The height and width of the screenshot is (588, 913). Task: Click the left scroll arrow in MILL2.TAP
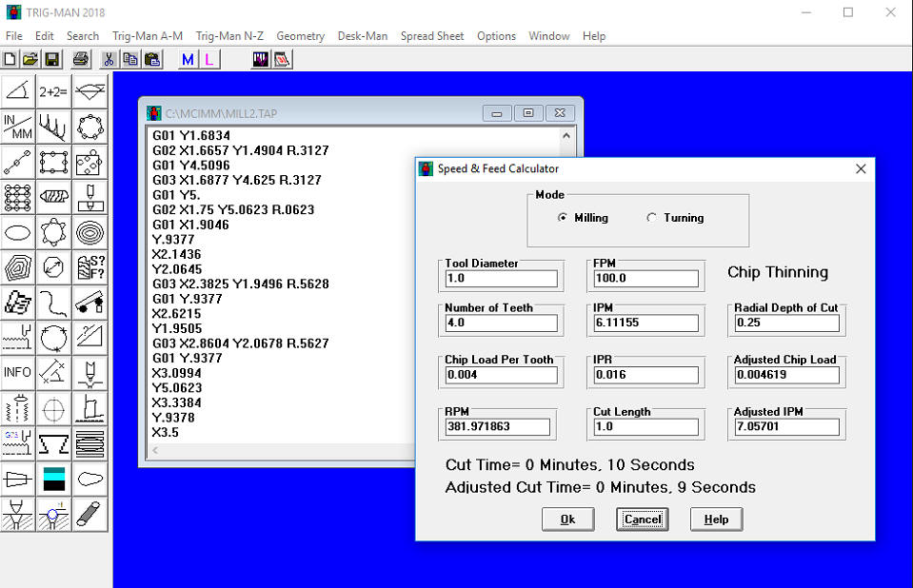pyautogui.click(x=155, y=450)
